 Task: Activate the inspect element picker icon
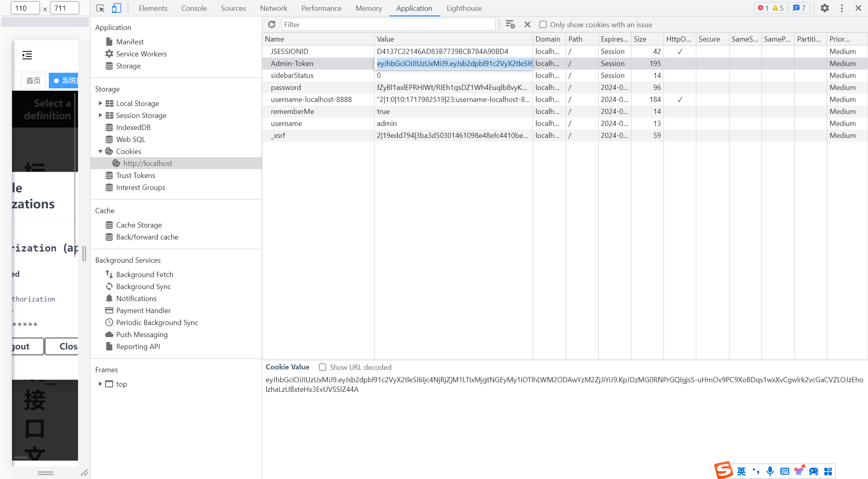pos(100,8)
